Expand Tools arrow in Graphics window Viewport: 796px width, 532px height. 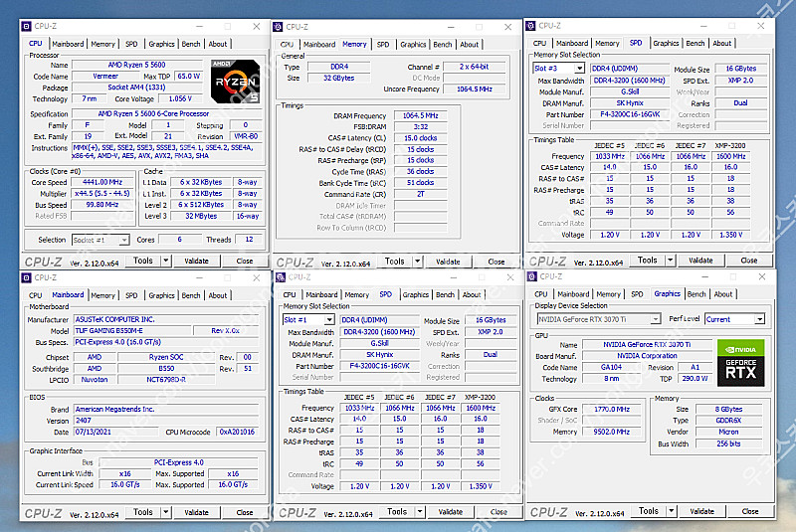(671, 511)
